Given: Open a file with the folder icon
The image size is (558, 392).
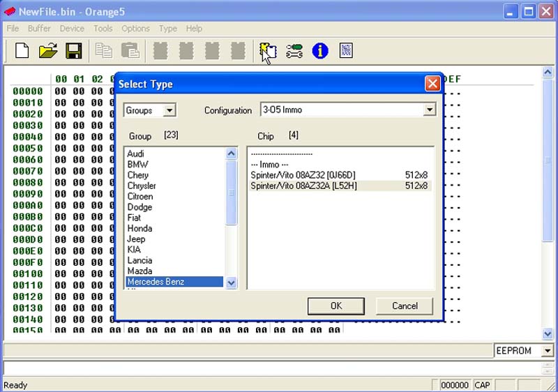Looking at the screenshot, I should 48,50.
